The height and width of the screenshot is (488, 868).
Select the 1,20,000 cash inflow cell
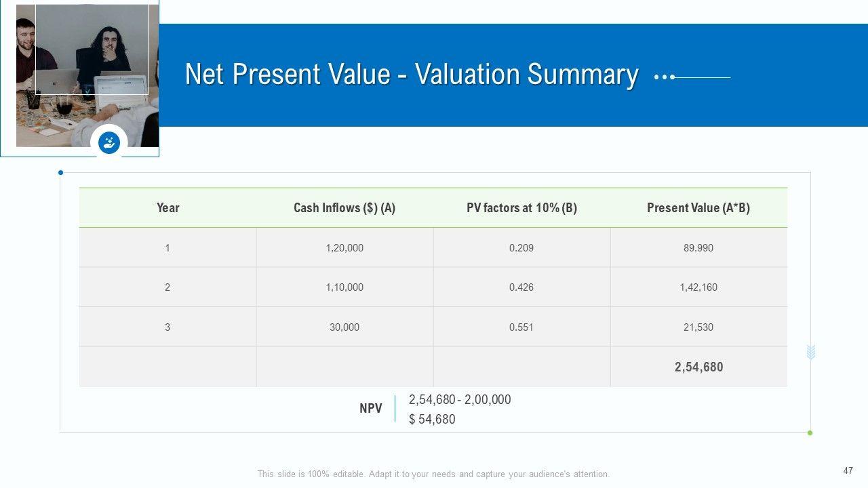pos(344,248)
